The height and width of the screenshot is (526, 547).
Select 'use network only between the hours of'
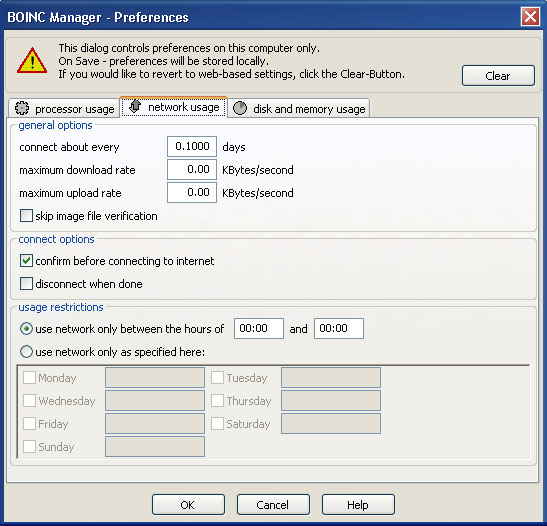[x=27, y=329]
